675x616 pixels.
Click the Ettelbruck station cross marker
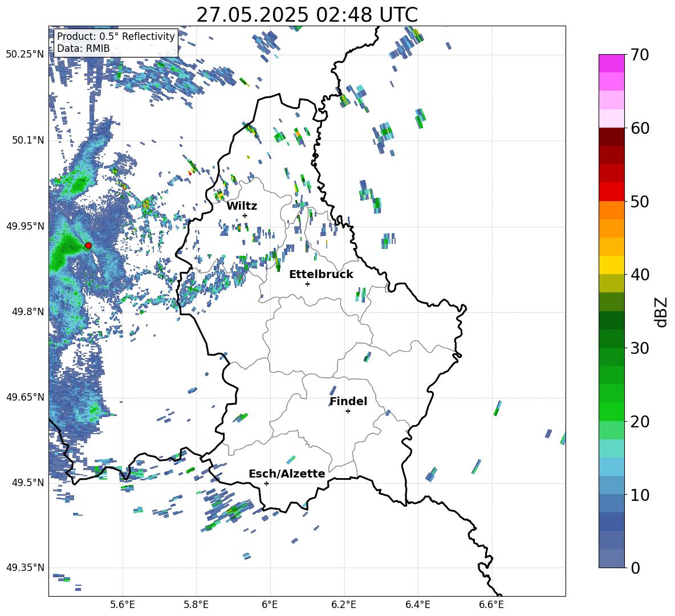[307, 284]
